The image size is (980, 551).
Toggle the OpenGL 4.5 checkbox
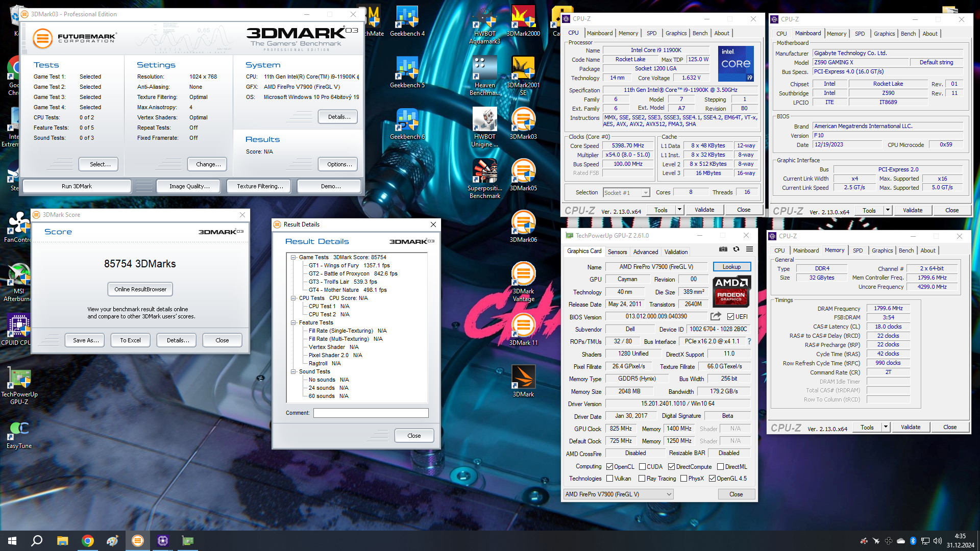(712, 478)
